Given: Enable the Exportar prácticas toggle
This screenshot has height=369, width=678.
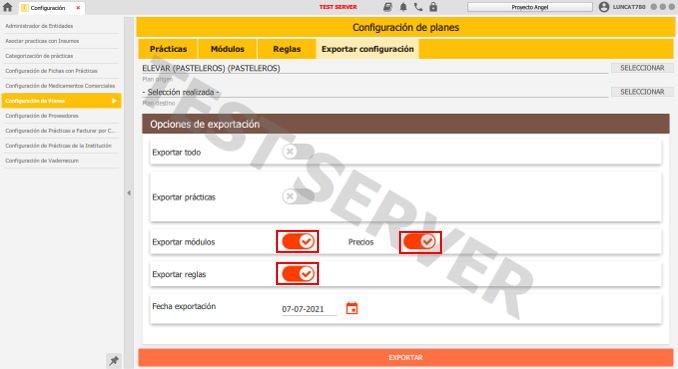Looking at the screenshot, I should point(297,197).
